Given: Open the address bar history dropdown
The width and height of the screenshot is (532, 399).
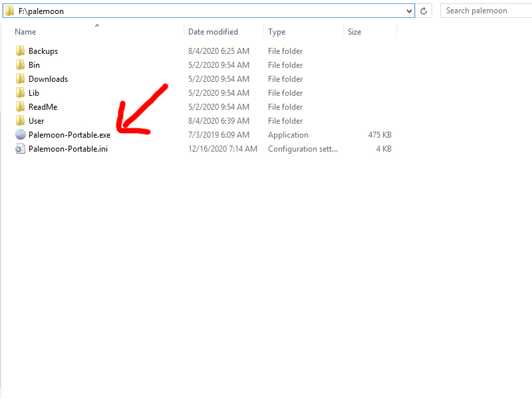Looking at the screenshot, I should click(x=410, y=11).
